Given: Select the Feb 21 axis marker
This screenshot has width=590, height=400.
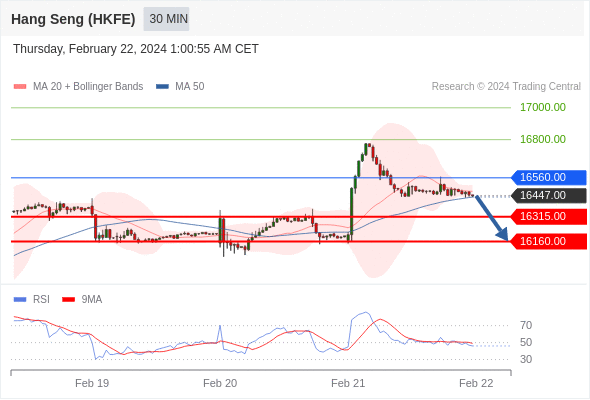Looking at the screenshot, I should [x=348, y=383].
